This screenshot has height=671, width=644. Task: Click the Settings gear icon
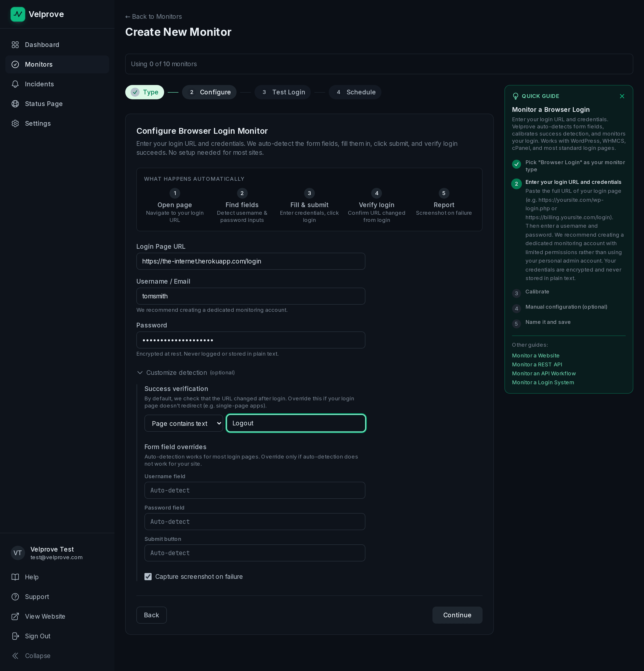click(15, 124)
